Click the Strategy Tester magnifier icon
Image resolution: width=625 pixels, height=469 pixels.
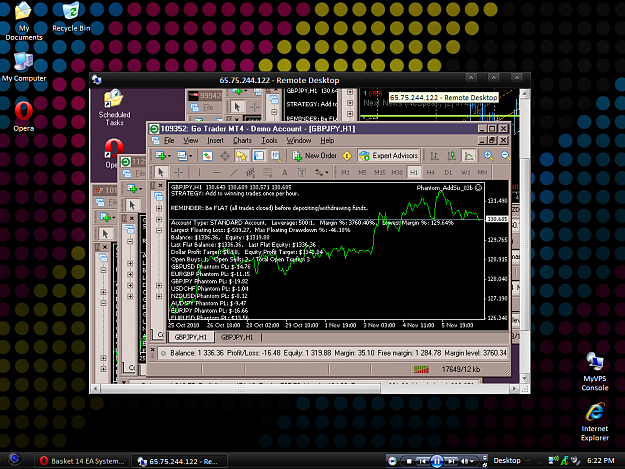(x=276, y=156)
